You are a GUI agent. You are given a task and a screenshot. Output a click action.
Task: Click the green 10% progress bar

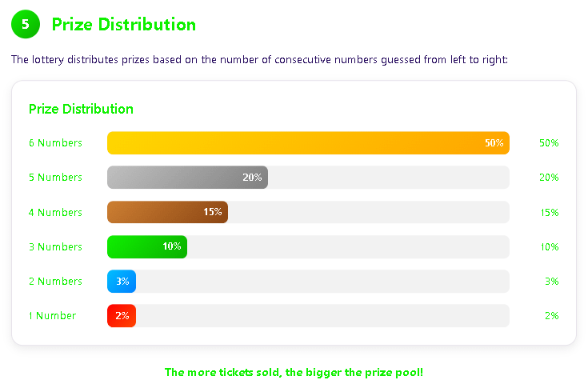[x=146, y=246]
